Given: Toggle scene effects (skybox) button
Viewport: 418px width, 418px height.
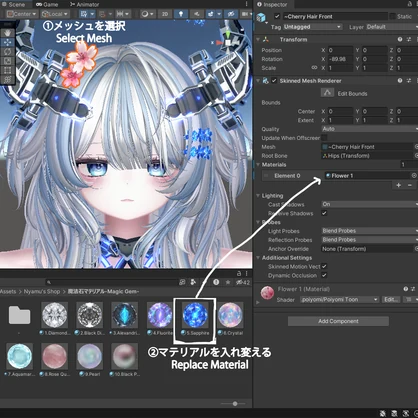Looking at the screenshot, I should (211, 14).
